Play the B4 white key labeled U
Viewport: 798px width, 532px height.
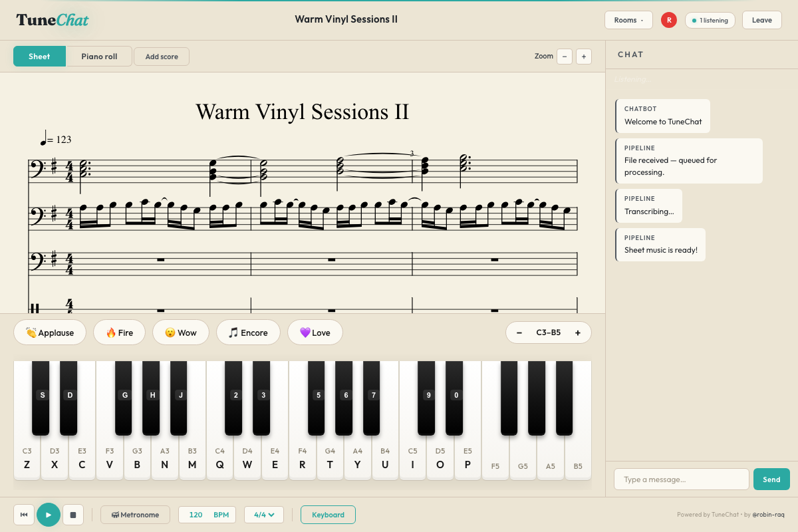[385, 459]
